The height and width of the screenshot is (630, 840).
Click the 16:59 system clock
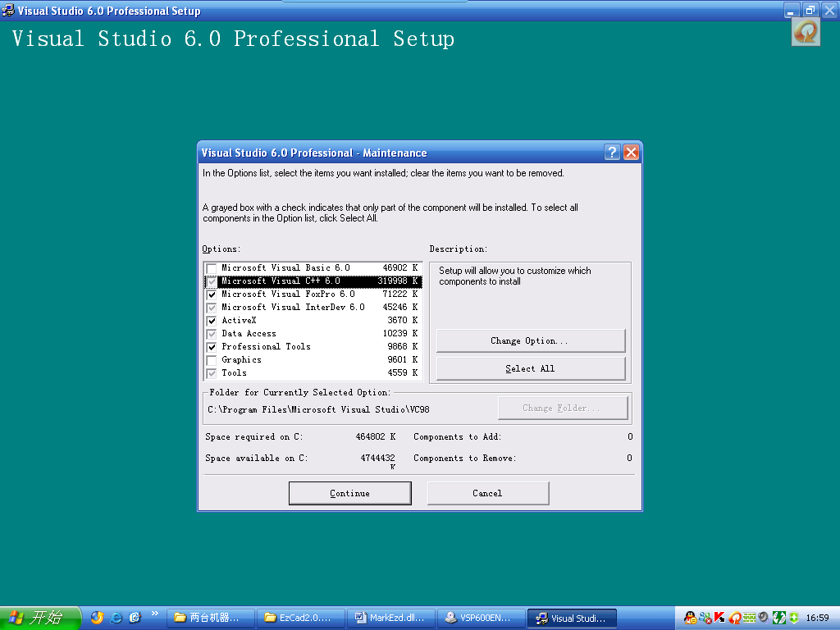[818, 619]
